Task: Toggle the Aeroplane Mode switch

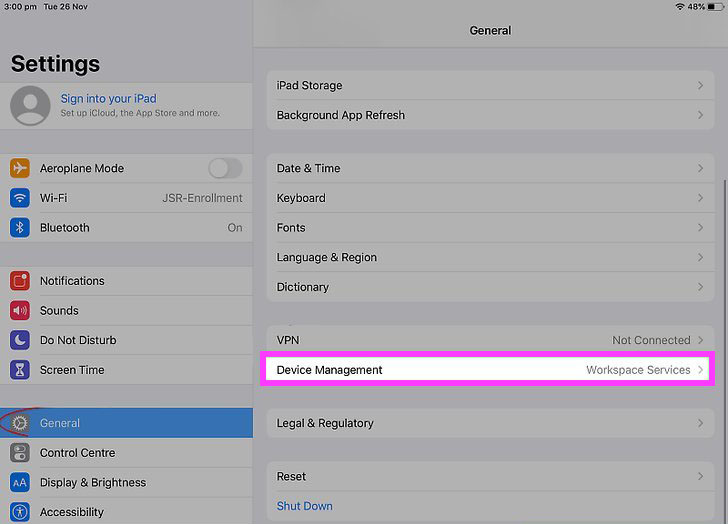Action: click(x=225, y=168)
